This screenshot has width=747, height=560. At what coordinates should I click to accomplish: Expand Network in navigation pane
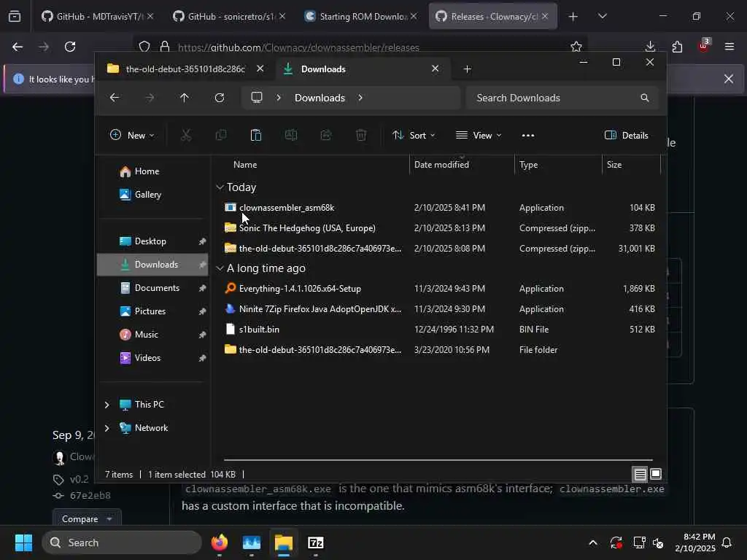[107, 428]
